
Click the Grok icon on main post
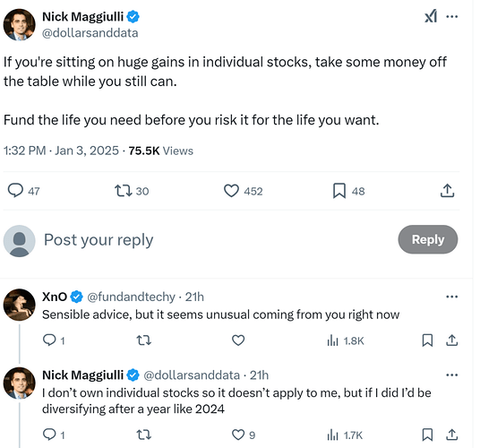pyautogui.click(x=431, y=16)
